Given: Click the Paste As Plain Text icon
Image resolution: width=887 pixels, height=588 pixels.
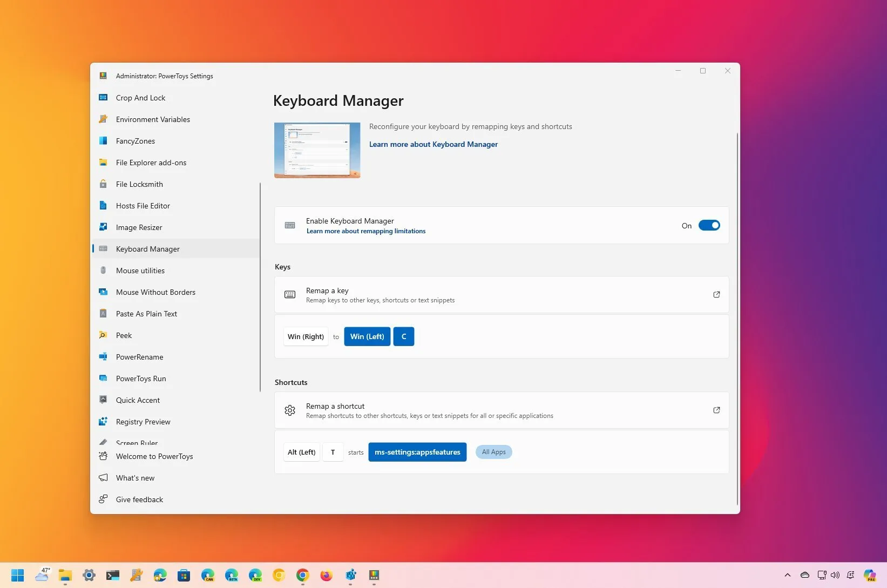Looking at the screenshot, I should pyautogui.click(x=103, y=314).
